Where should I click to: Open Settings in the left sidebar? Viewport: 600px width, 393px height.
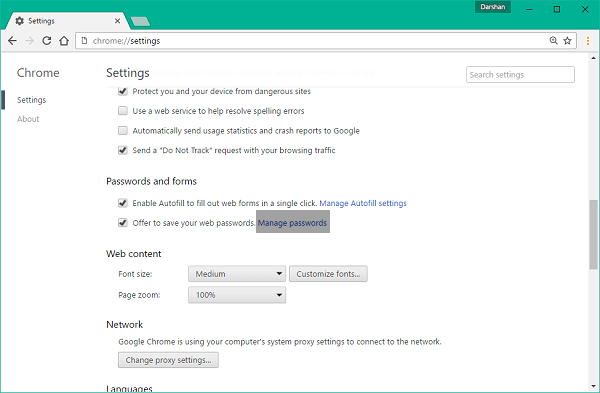pyautogui.click(x=31, y=100)
